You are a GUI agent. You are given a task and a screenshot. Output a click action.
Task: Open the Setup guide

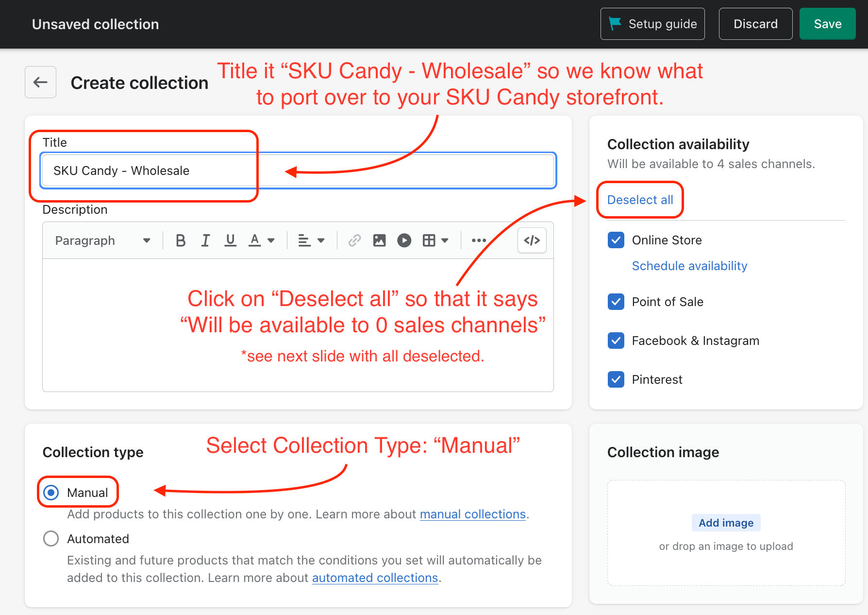[x=652, y=24]
